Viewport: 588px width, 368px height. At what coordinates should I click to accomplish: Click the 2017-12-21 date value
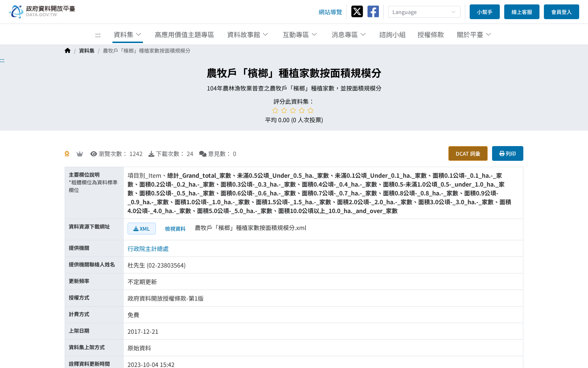pos(143,332)
